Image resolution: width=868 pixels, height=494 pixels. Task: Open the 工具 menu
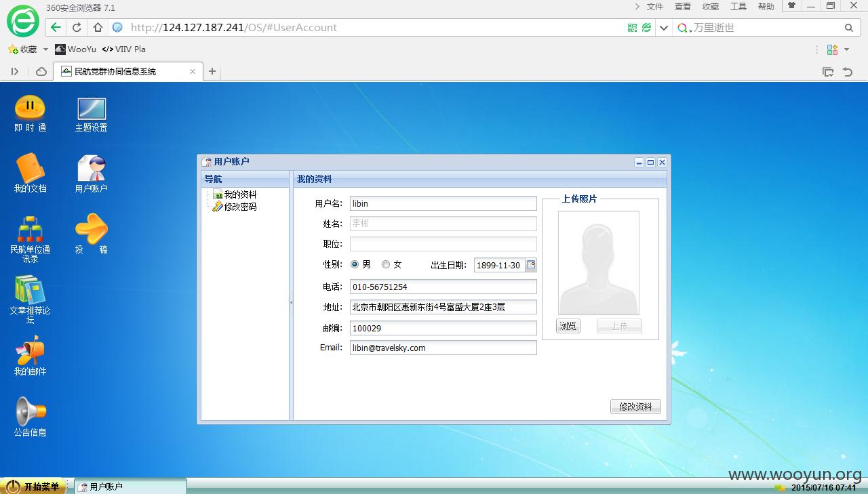(x=738, y=6)
